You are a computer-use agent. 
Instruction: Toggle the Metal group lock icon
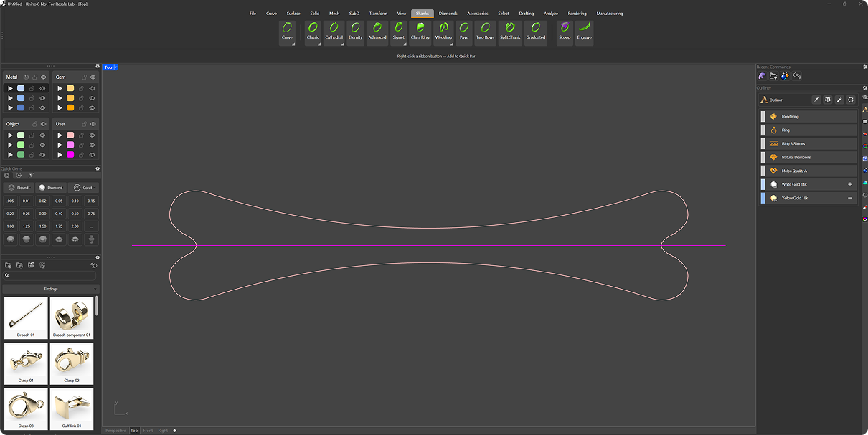pos(35,77)
